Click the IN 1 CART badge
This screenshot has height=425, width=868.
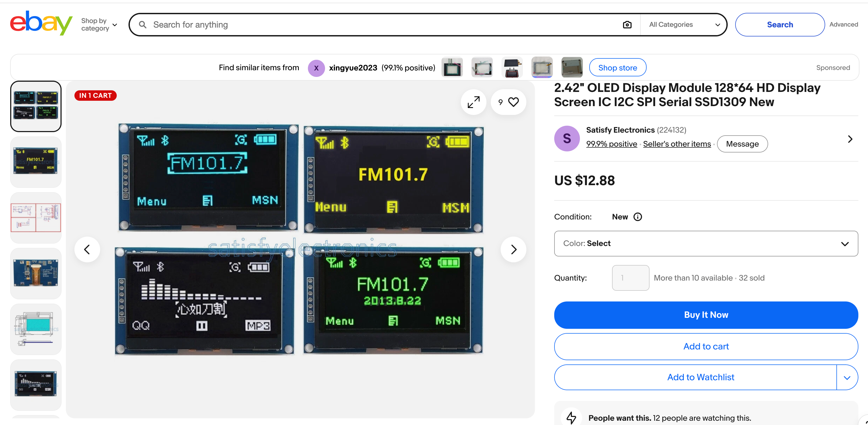tap(95, 95)
